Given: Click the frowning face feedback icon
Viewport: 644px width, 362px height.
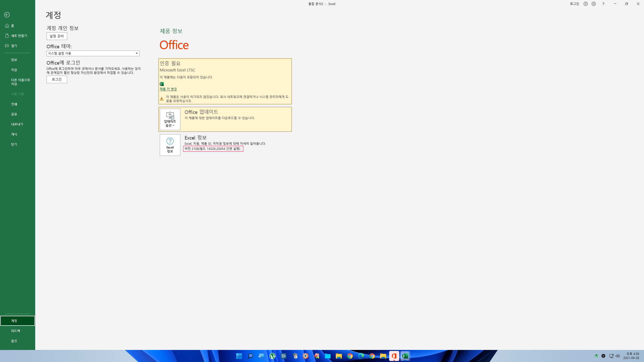Looking at the screenshot, I should click(594, 4).
